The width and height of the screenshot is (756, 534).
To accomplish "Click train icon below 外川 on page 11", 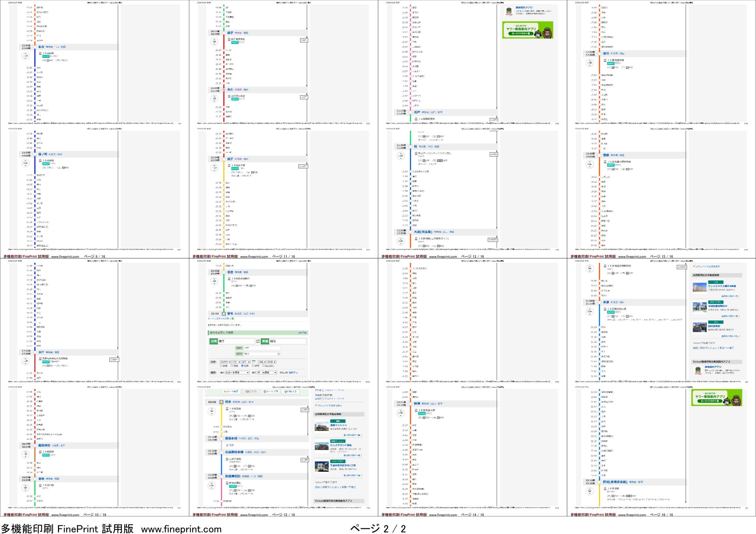I will (x=229, y=96).
